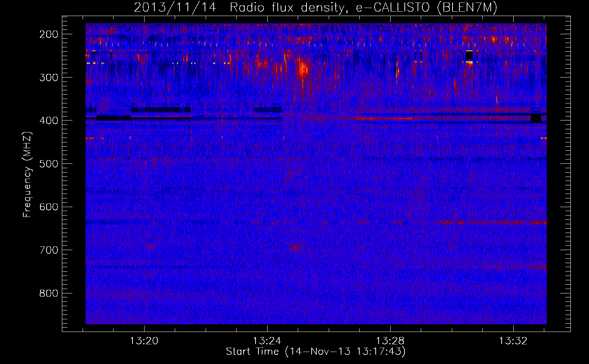Click the 400 frequency tick label

pos(49,120)
